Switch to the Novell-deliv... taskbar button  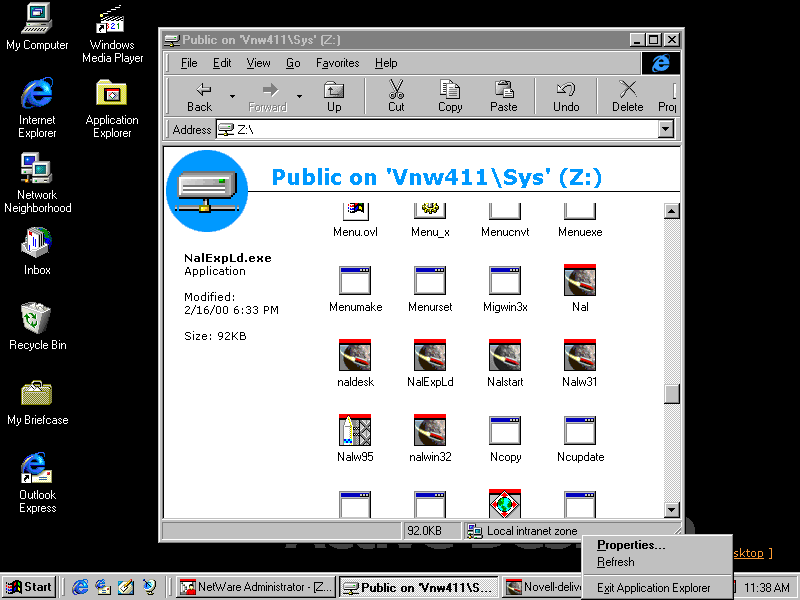[x=542, y=587]
